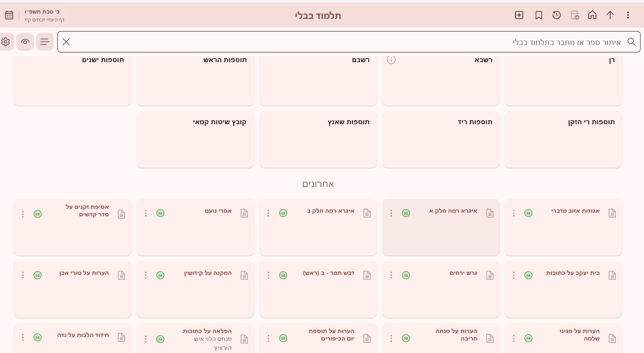Toggle the list view lines button
The height and width of the screenshot is (353, 644).
(45, 42)
